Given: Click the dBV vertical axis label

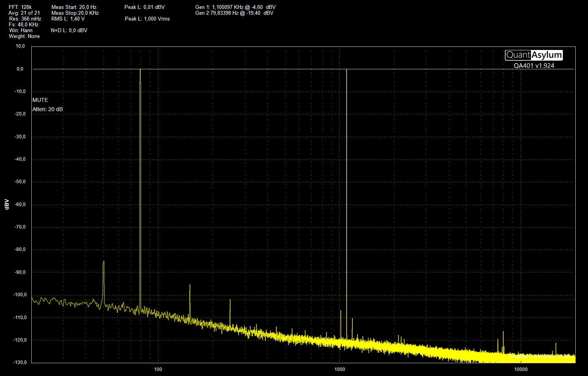Looking at the screenshot, I should point(7,204).
